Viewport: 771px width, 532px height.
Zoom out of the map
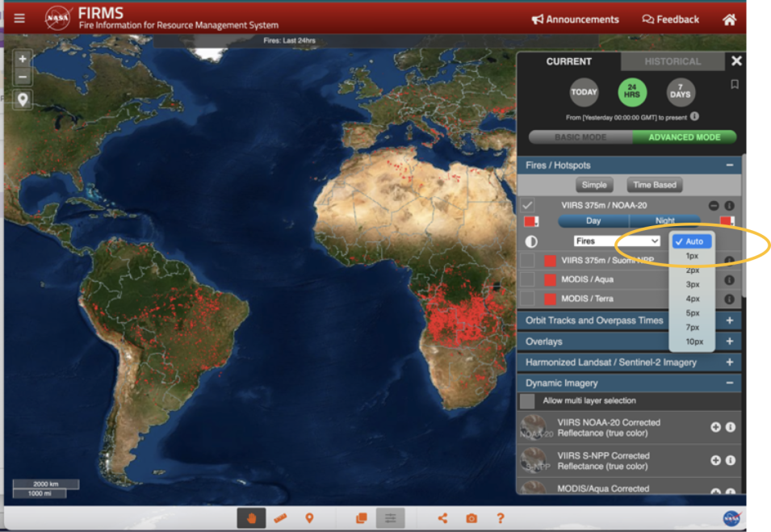23,77
